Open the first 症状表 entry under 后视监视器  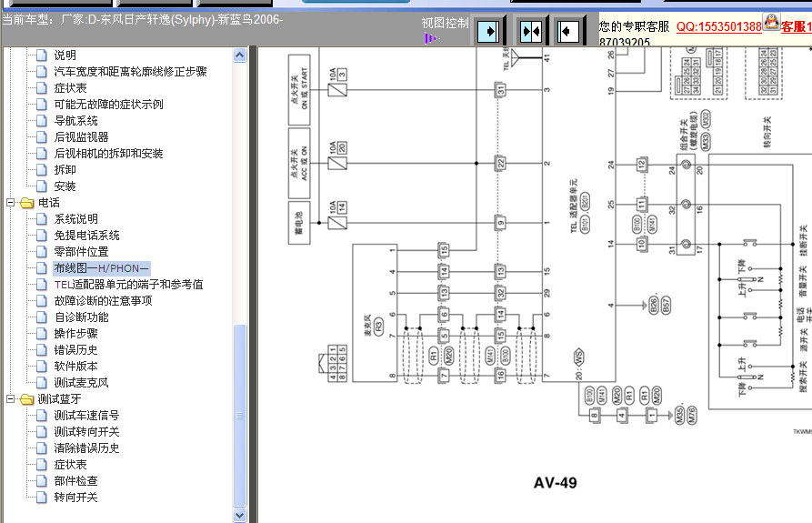(x=70, y=88)
